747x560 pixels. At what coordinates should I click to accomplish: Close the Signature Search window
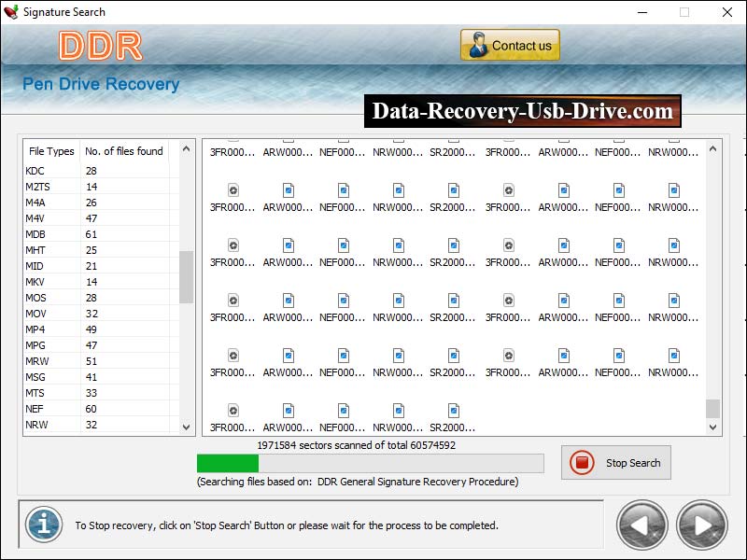pos(727,12)
